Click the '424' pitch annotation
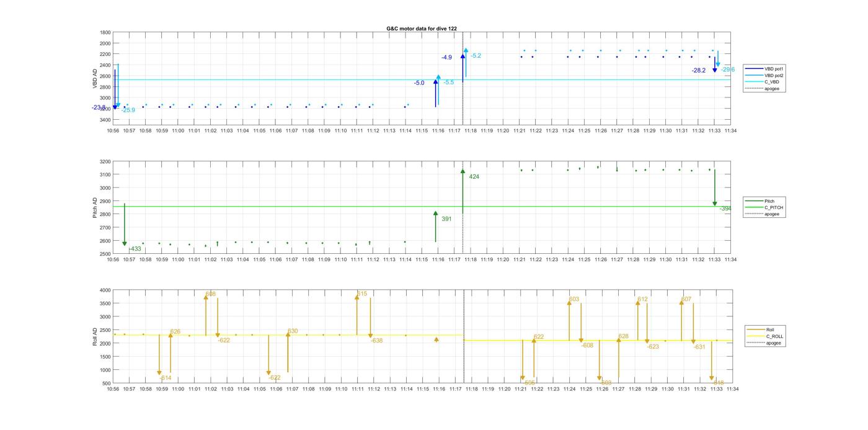The height and width of the screenshot is (430, 868). click(474, 177)
